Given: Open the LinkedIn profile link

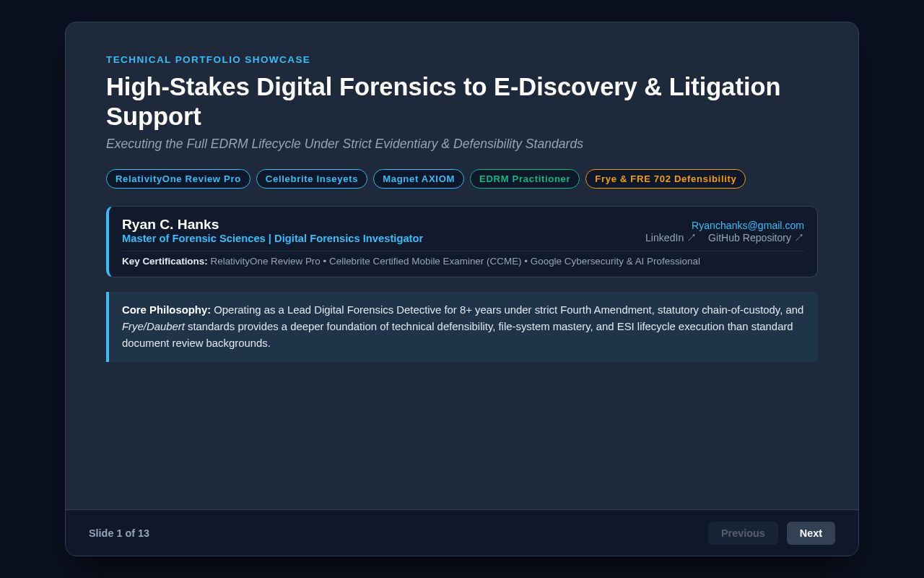Looking at the screenshot, I should coord(670,238).
